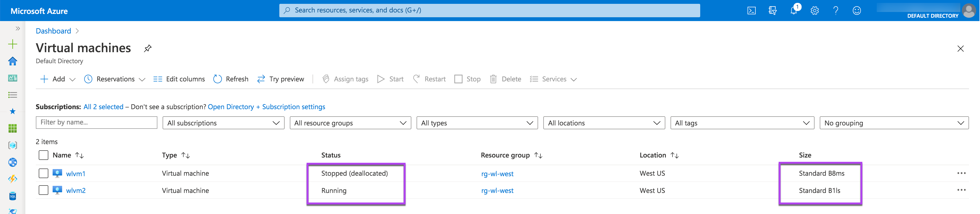Open Directory + Subscription settings link
Viewport: 980px width, 214px height.
tap(266, 107)
